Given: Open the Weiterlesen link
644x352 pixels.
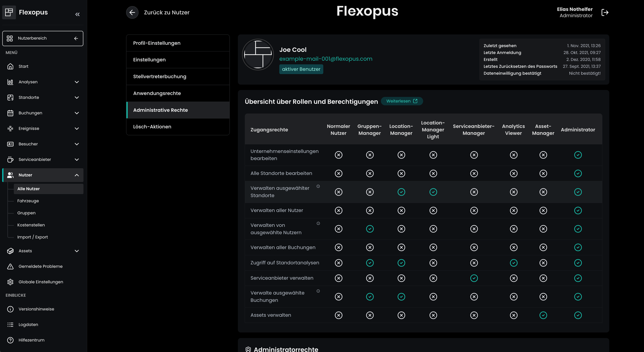Looking at the screenshot, I should tap(402, 101).
